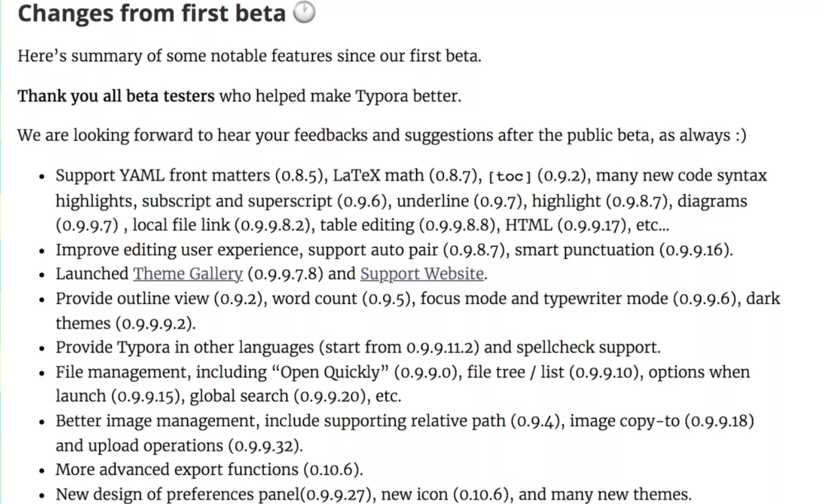Click the "File management" bullet text
This screenshot has height=504, width=824.
click(x=403, y=384)
